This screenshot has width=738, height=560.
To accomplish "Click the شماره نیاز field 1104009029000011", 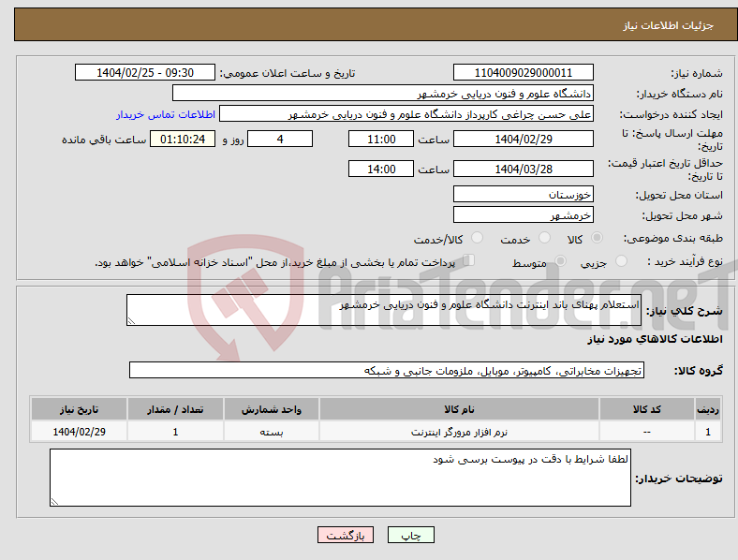I will pyautogui.click(x=523, y=73).
